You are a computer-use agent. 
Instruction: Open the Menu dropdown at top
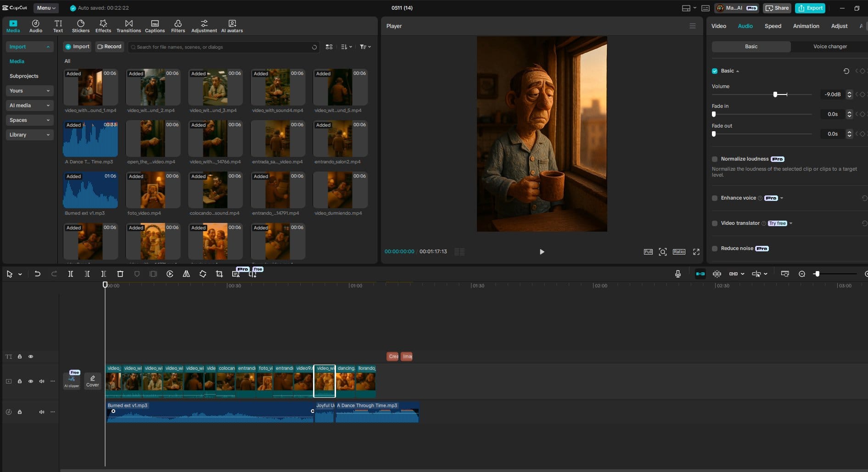tap(46, 8)
